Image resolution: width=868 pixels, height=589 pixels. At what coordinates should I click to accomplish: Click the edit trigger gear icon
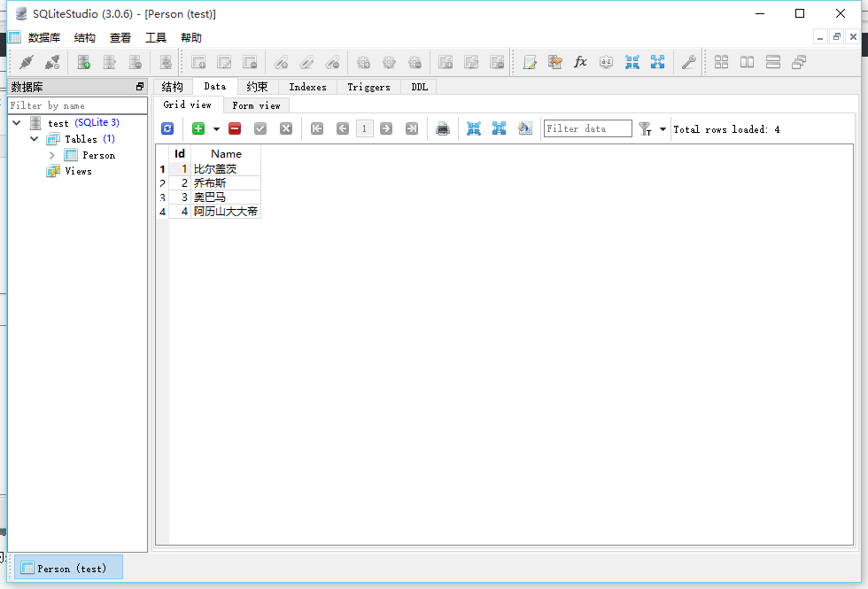(389, 62)
